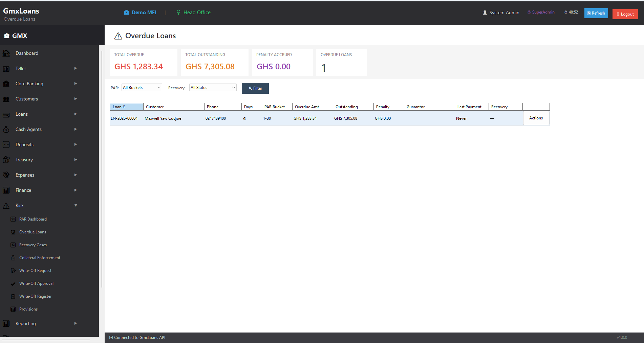Screen dimensions: 644x343
Task: Click the Collateral Enforcement lock icon
Action: click(x=13, y=258)
